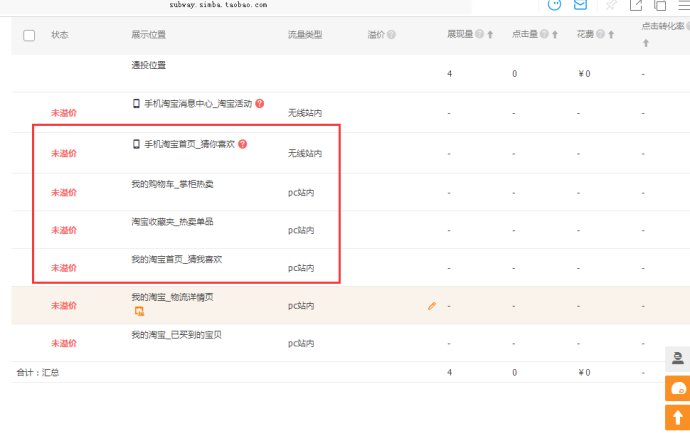690x436 pixels.
Task: Click 无线站内 type in 猜你喜欢 row
Action: [x=305, y=154]
